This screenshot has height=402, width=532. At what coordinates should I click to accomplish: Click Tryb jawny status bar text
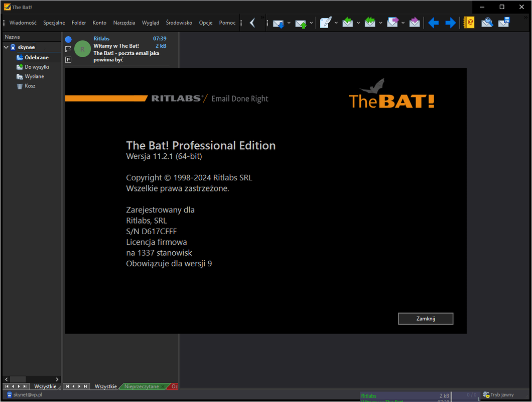pyautogui.click(x=502, y=394)
